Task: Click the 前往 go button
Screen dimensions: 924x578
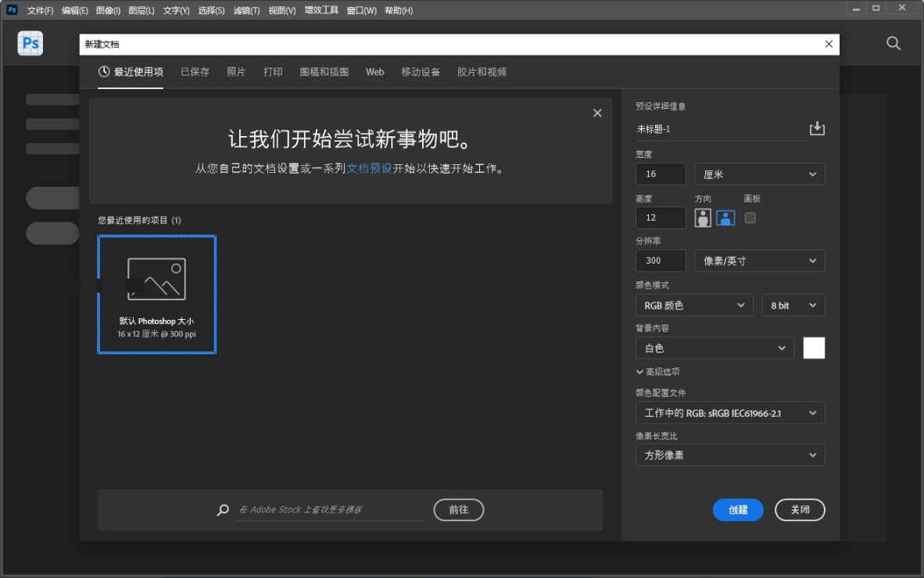Action: coord(458,510)
